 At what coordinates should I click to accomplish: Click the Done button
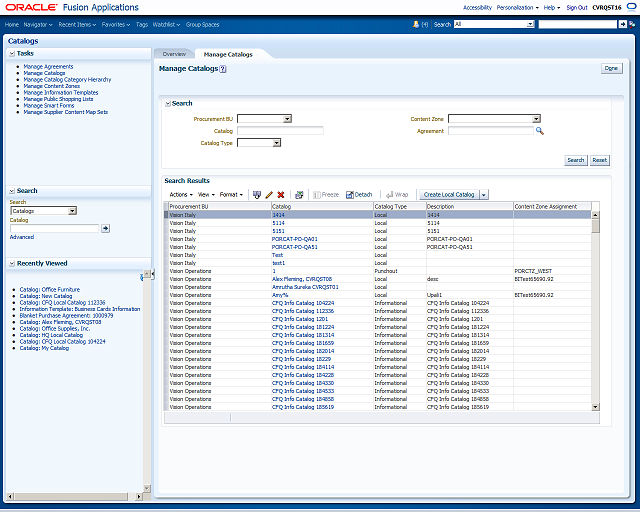click(611, 68)
